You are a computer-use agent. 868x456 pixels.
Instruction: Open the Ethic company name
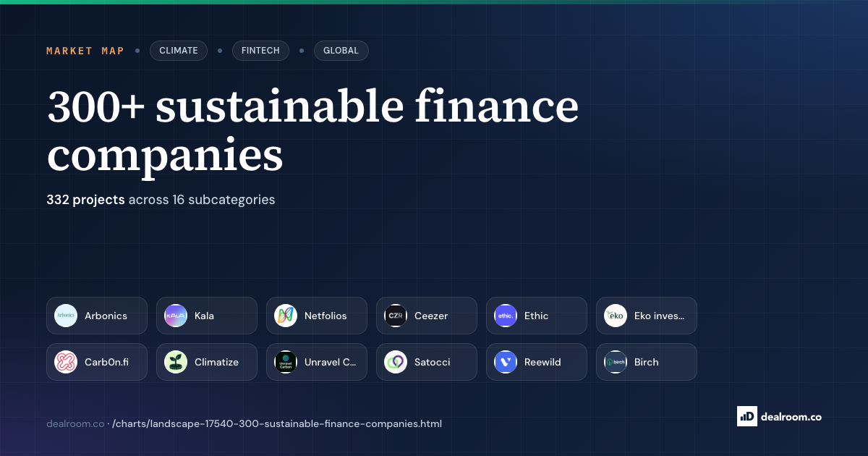pos(537,316)
